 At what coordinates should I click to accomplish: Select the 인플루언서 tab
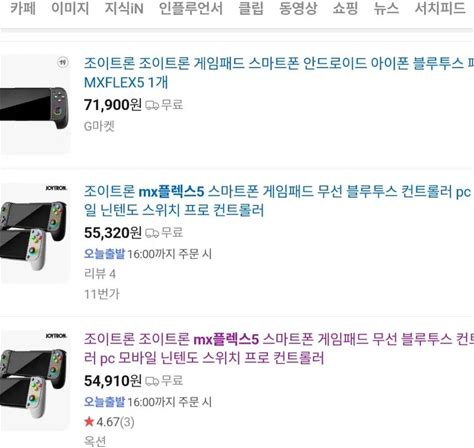pos(191,8)
